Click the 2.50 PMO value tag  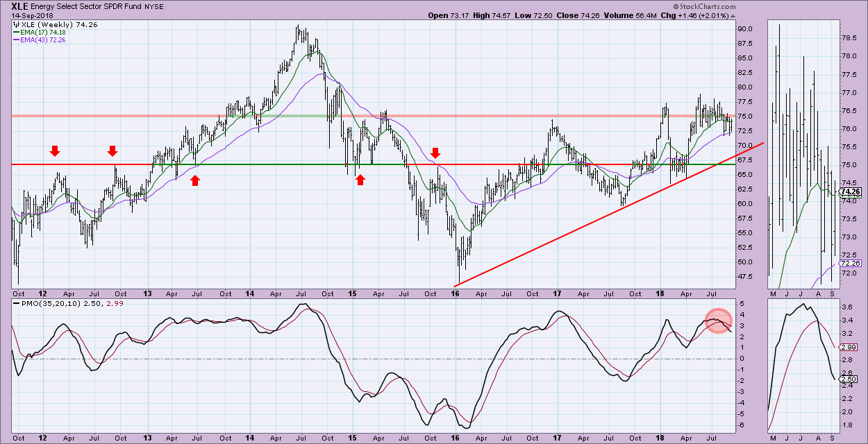(849, 379)
